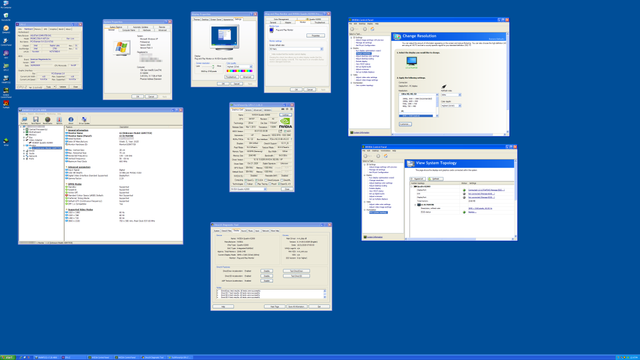The width and height of the screenshot is (640, 360).
Task: Click Home icon in View System Topology window
Action: (x=386, y=156)
